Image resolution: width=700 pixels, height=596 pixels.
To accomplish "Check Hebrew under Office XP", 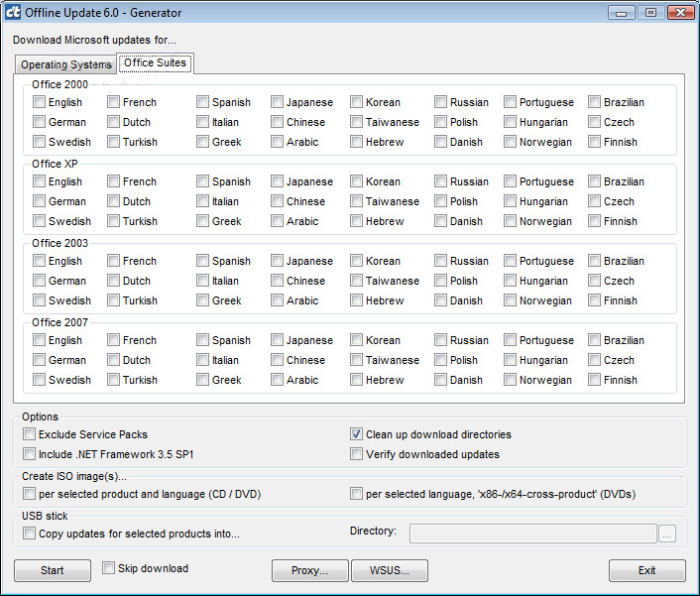I will pyautogui.click(x=356, y=221).
